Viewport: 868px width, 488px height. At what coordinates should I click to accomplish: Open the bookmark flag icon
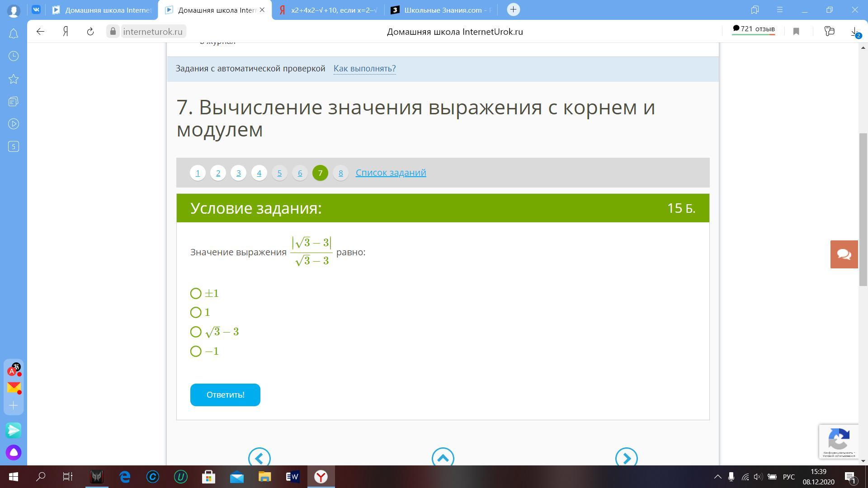(x=796, y=32)
